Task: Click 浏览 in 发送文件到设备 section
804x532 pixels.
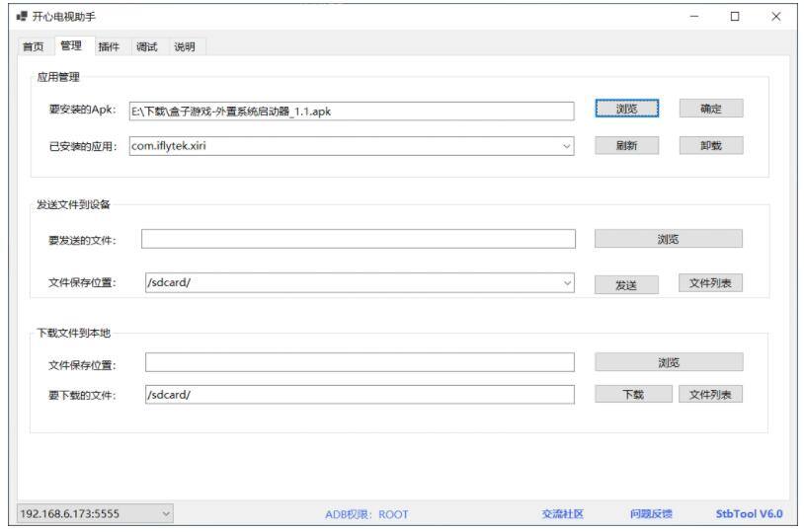Action: point(668,239)
